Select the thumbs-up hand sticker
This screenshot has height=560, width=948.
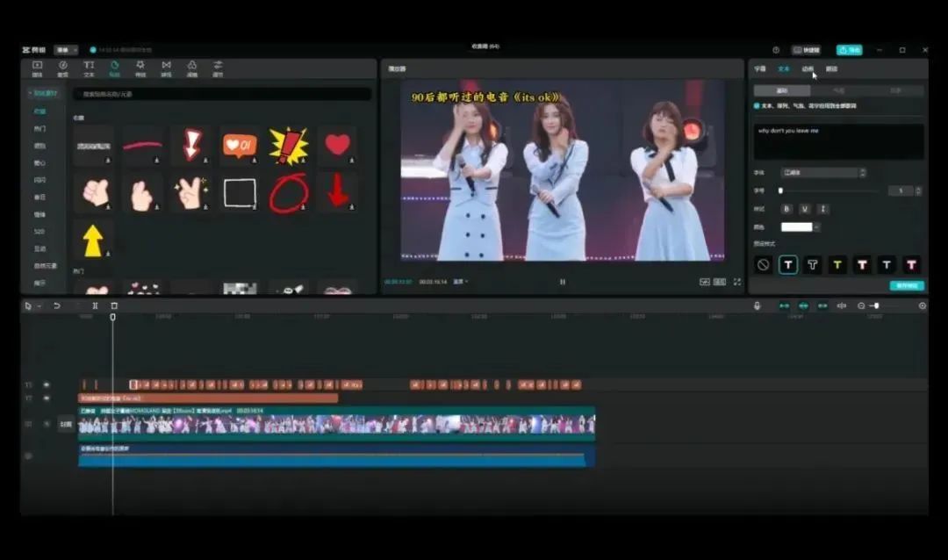point(94,193)
